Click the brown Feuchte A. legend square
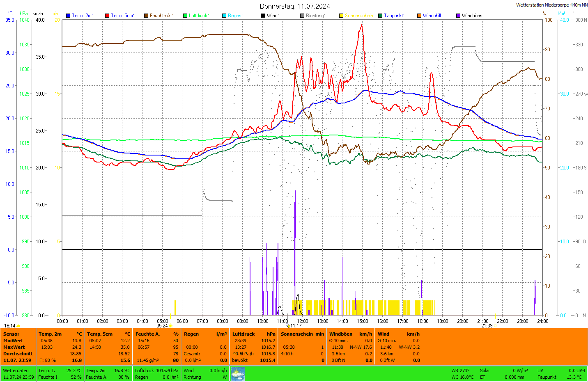Image resolution: width=588 pixels, height=382 pixels. coord(146,16)
